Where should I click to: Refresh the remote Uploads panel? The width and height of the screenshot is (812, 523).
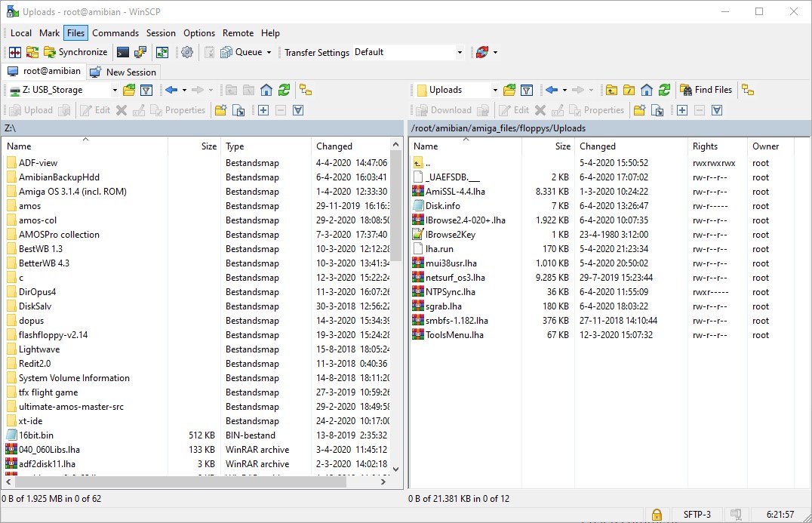[x=664, y=90]
